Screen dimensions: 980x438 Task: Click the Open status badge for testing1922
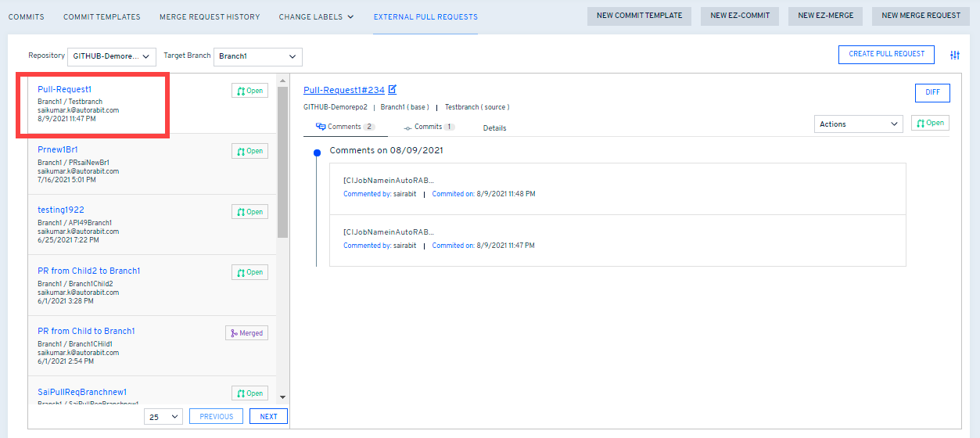pos(249,212)
